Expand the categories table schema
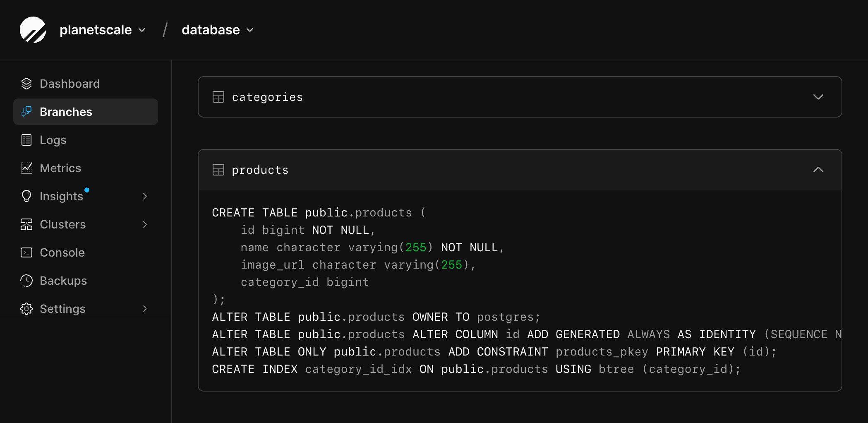 [818, 97]
